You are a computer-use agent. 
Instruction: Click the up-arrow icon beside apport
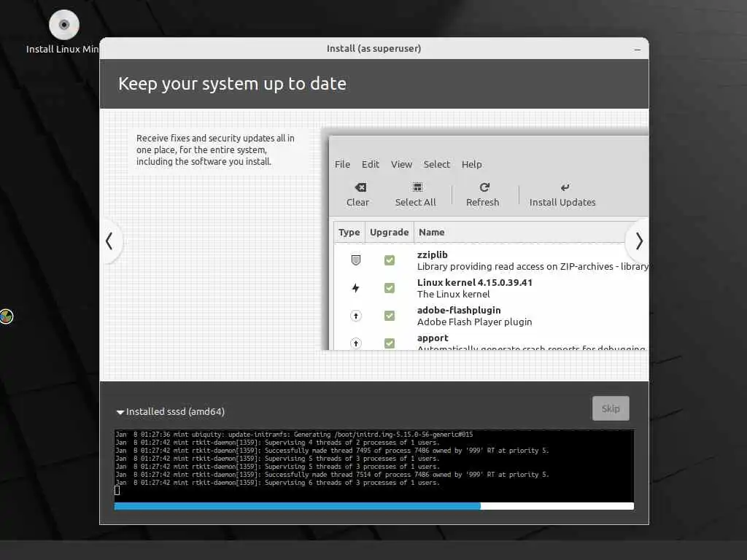(356, 343)
